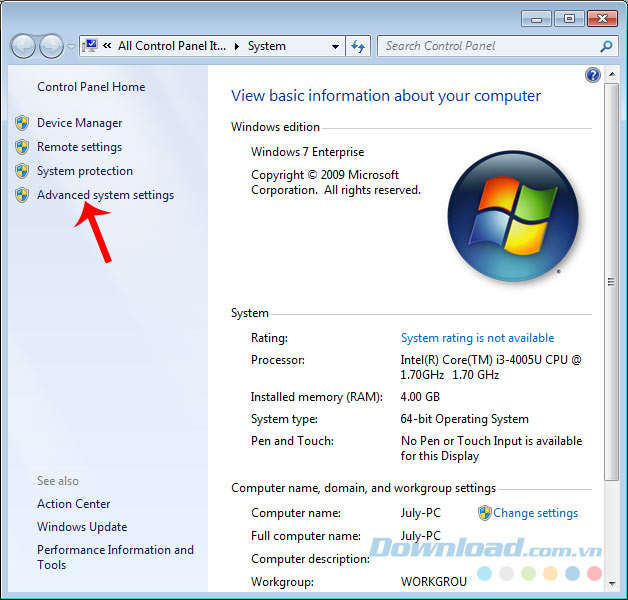The image size is (628, 600).
Task: Open Control Panel Home link
Action: 91,87
